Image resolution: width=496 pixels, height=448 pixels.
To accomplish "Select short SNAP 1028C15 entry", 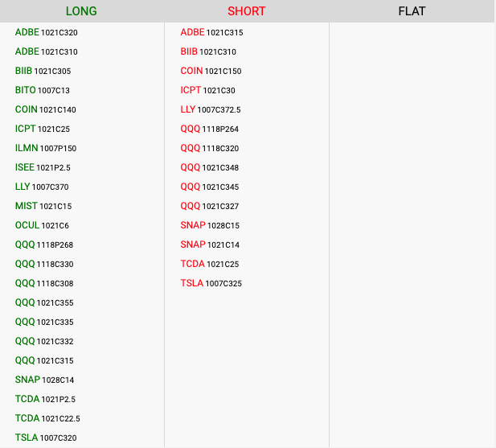I will pos(210,225).
